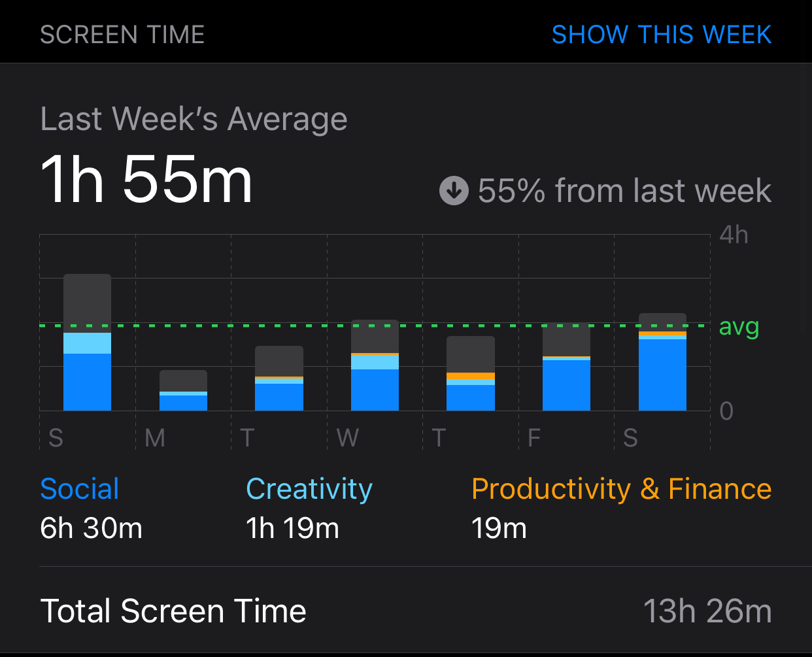
Task: Tap the 6h 30m Social duration
Action: coord(91,528)
